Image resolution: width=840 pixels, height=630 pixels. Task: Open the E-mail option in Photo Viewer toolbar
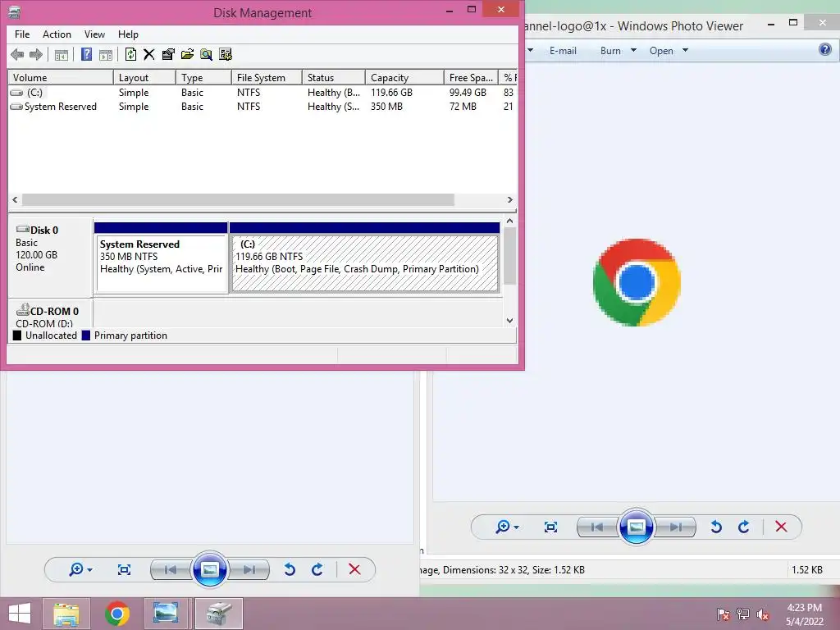coord(563,51)
